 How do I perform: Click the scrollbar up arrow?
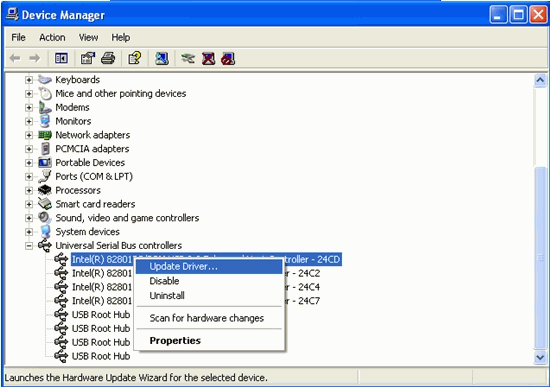coord(540,80)
